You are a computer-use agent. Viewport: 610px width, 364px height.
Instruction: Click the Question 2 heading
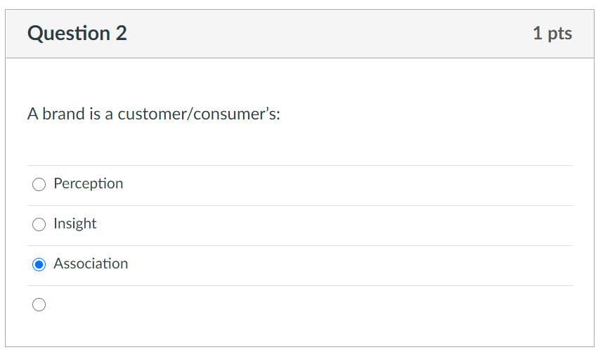[x=77, y=34]
